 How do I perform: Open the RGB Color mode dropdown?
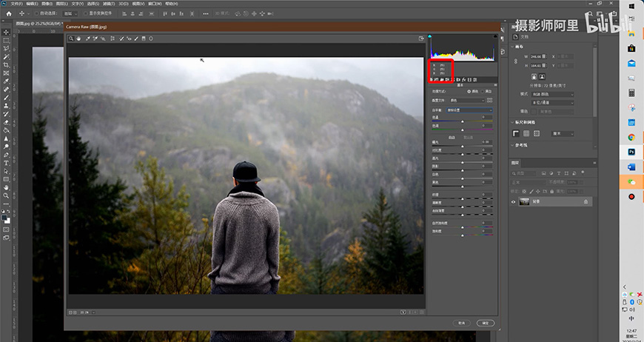[553, 95]
